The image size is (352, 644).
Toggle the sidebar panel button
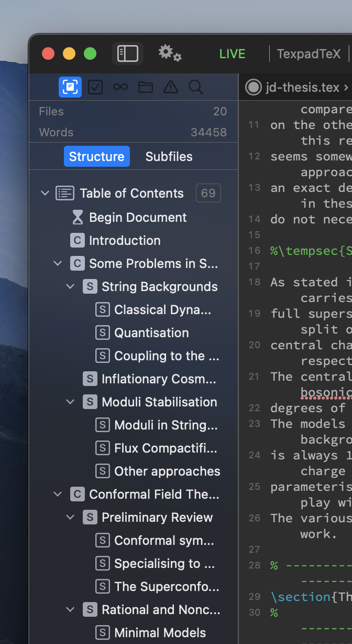(128, 53)
